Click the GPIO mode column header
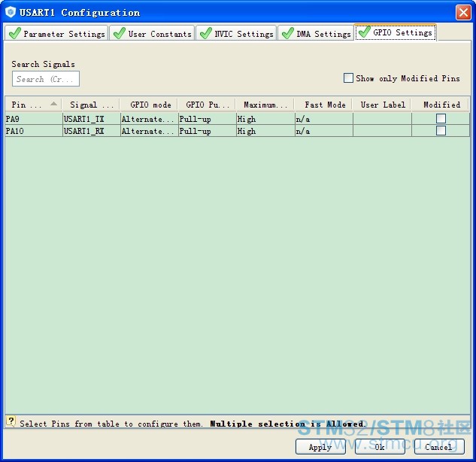The height and width of the screenshot is (462, 476). pyautogui.click(x=149, y=105)
